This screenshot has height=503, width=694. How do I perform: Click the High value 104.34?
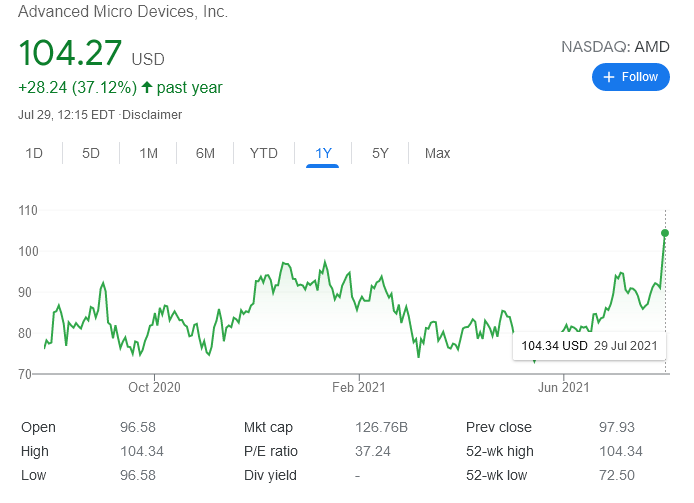click(x=142, y=451)
